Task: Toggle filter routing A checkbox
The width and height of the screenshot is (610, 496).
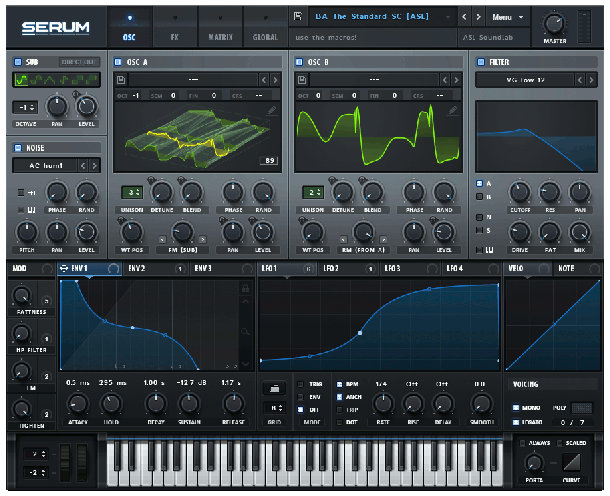Action: pos(480,183)
